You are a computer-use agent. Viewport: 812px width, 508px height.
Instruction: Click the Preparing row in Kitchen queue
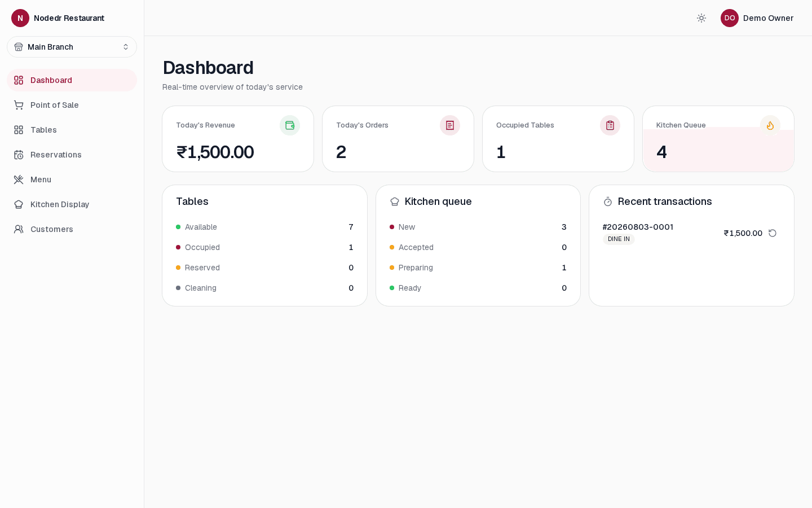coord(478,268)
